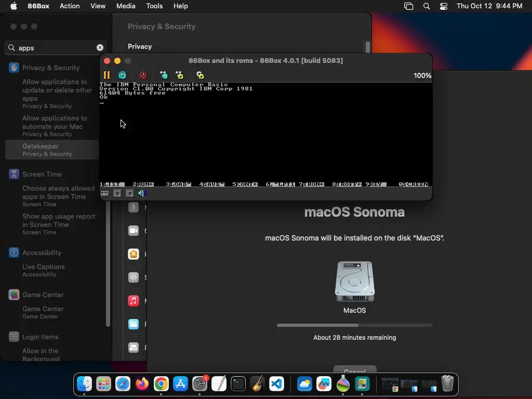Click the Settings sidebar scrollbar
This screenshot has height=399, width=532.
click(x=108, y=263)
